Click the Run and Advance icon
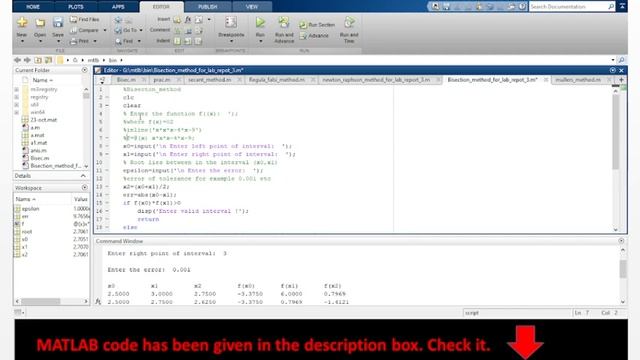Screen dimensions: 640x360 click(284, 22)
